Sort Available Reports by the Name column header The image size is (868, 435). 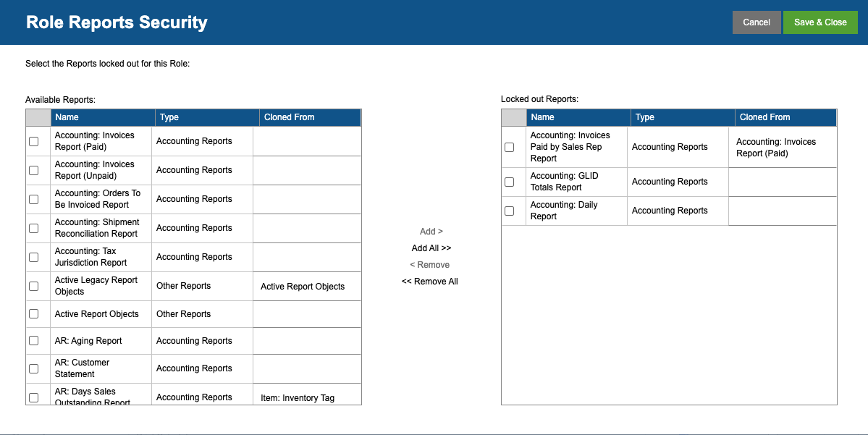point(103,117)
